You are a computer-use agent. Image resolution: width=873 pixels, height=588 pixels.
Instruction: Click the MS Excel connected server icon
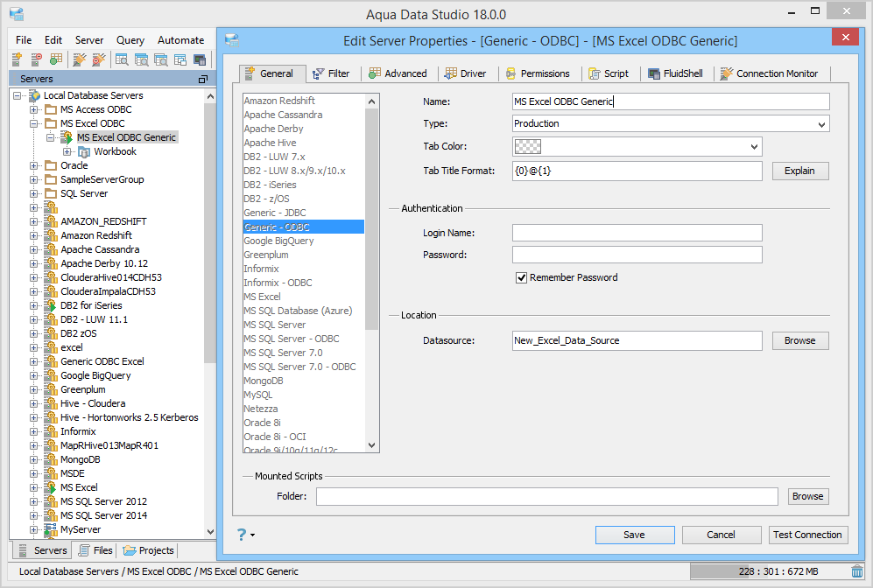point(51,487)
